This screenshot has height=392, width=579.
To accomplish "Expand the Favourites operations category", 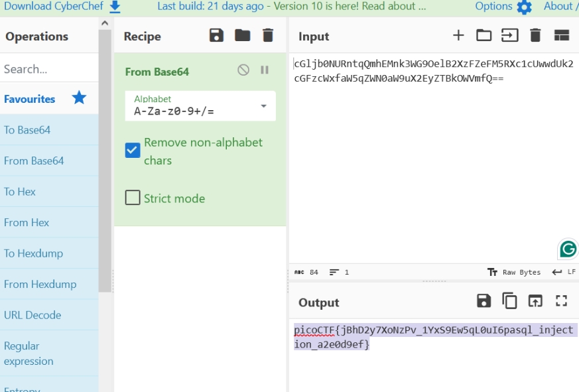I will click(x=45, y=99).
